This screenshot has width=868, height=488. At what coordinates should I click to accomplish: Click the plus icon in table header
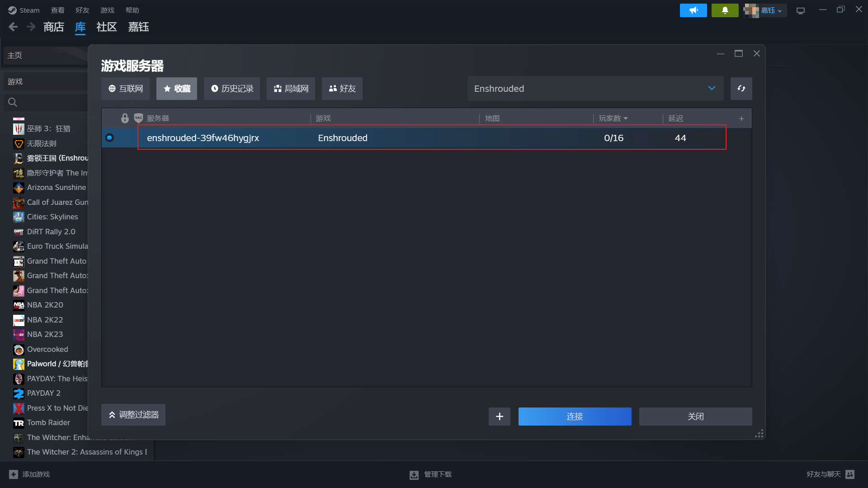[x=741, y=118]
